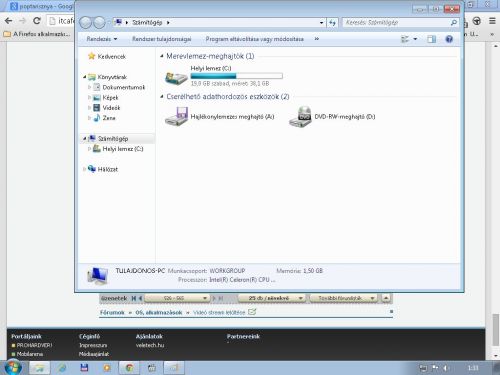The width and height of the screenshot is (500, 375).
Task: Open the Videó stream letöltése link
Action: (x=219, y=312)
